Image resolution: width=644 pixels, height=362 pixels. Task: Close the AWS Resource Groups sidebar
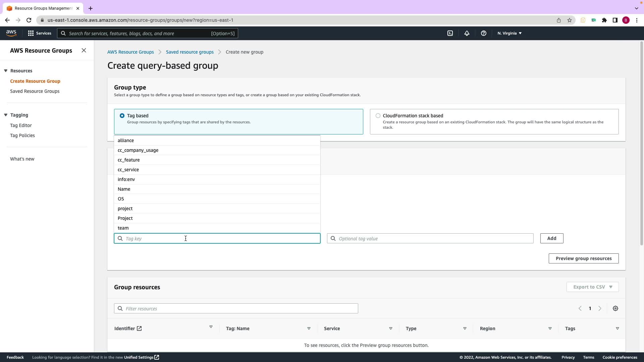point(84,50)
